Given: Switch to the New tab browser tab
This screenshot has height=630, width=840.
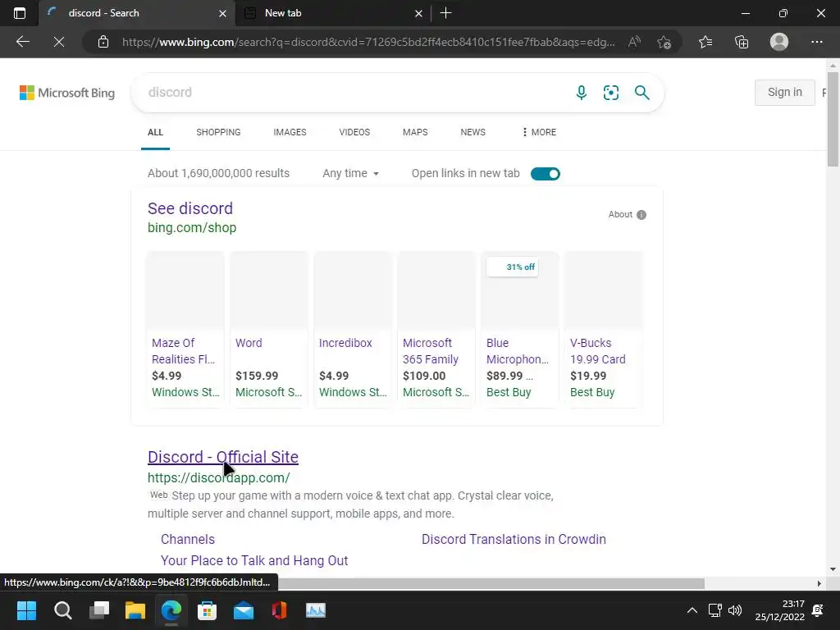Looking at the screenshot, I should click(332, 13).
